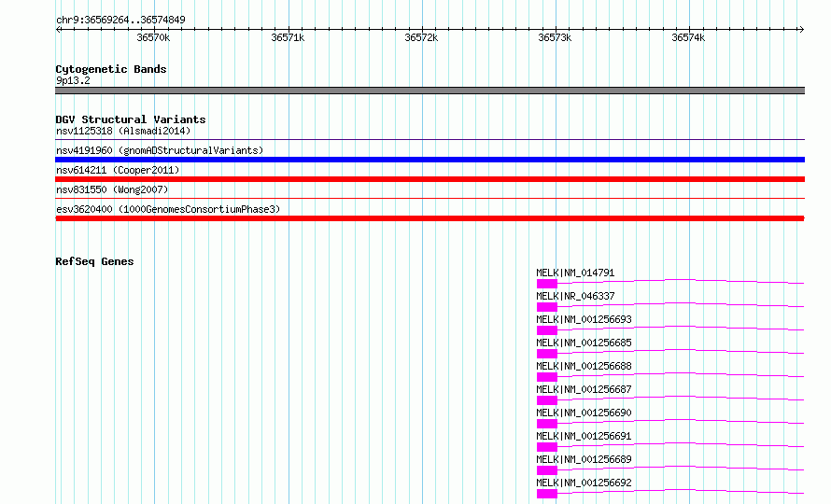The image size is (831, 504).
Task: Open MELK|NM_001256693 transcript label
Action: 584,319
